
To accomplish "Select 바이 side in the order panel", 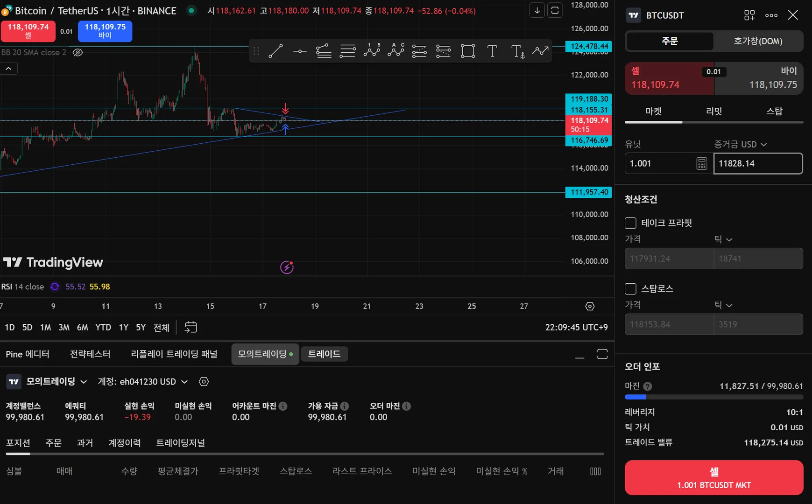I will tap(759, 78).
